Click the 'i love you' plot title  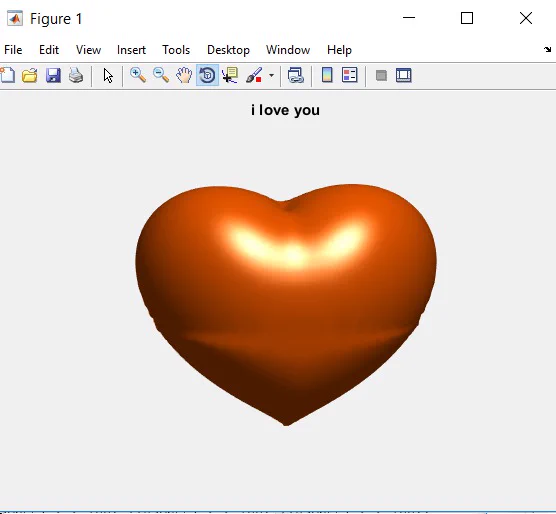pyautogui.click(x=285, y=110)
